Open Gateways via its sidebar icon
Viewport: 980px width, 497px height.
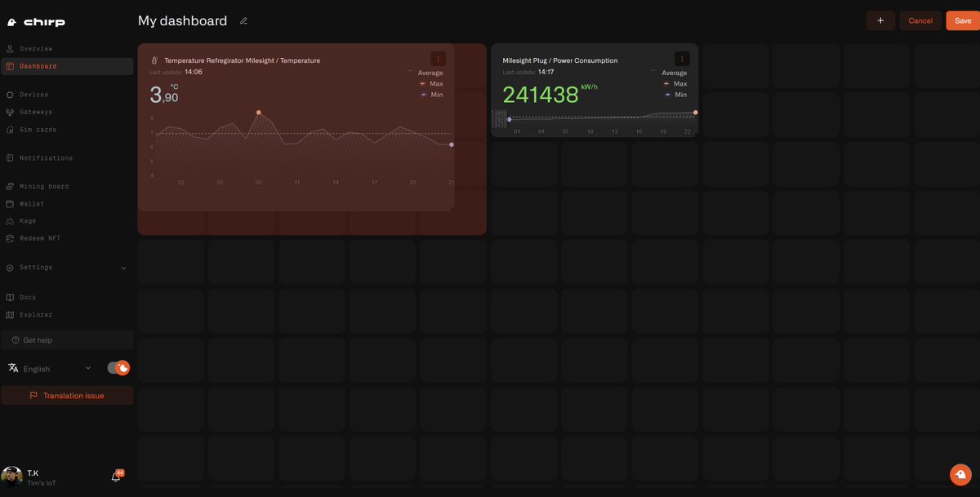(x=10, y=112)
